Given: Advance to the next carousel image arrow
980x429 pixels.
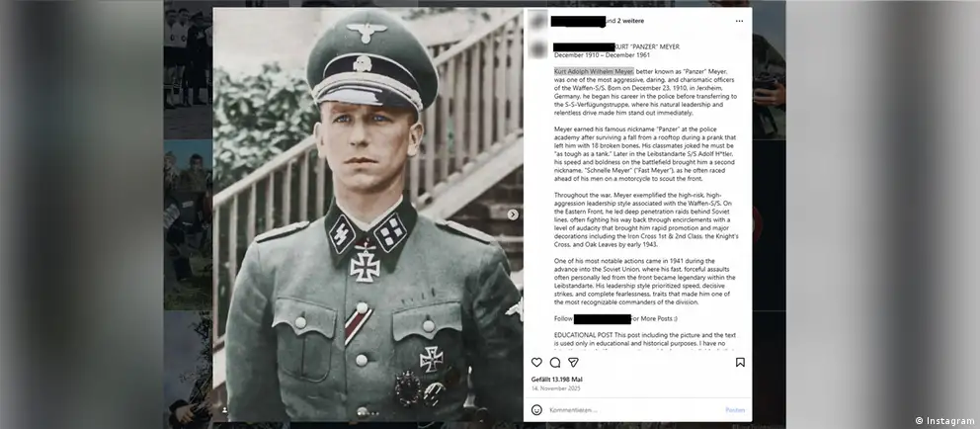Looking at the screenshot, I should pyautogui.click(x=513, y=214).
